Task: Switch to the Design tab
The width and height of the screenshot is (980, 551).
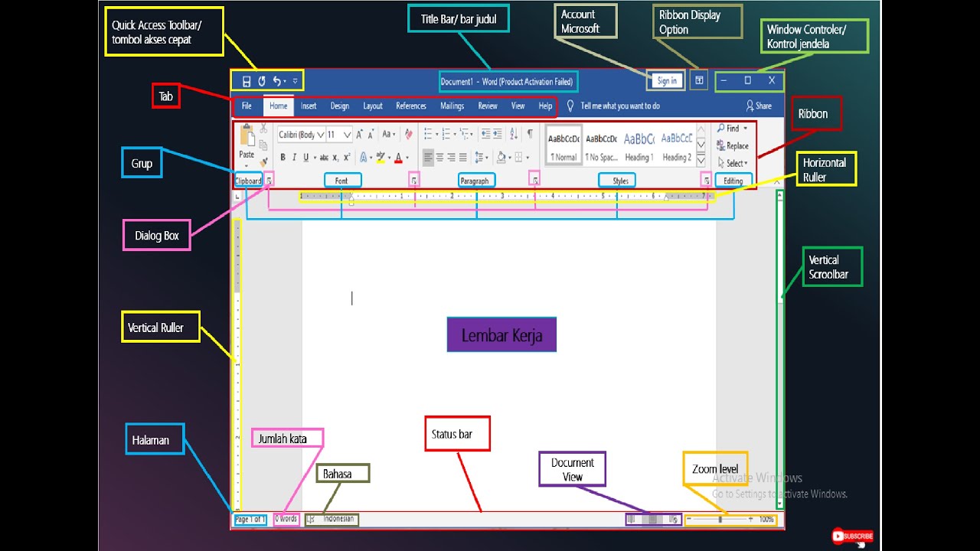Action: coord(340,106)
